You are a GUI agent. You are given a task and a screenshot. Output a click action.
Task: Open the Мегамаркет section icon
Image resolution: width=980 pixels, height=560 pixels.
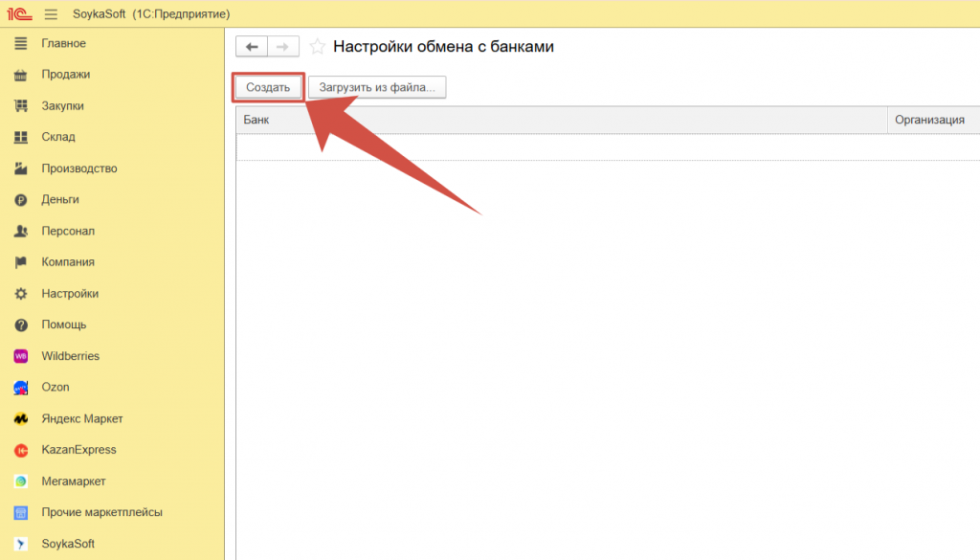[x=21, y=482]
